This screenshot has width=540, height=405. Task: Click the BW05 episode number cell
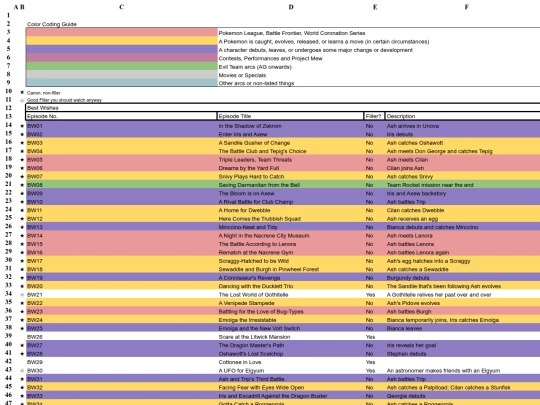click(122, 160)
